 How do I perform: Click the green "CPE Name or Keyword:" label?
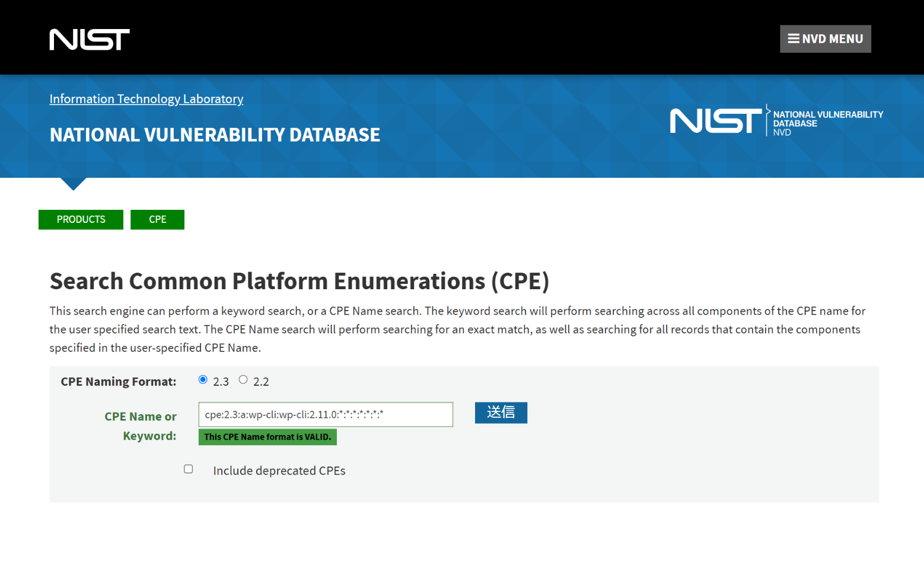tap(141, 426)
